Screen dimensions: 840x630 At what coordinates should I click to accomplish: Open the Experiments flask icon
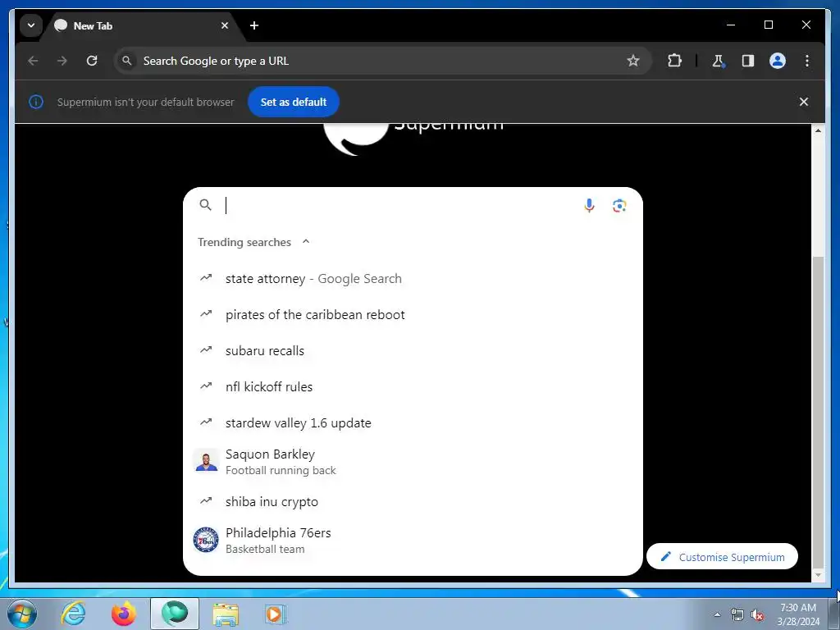point(719,61)
